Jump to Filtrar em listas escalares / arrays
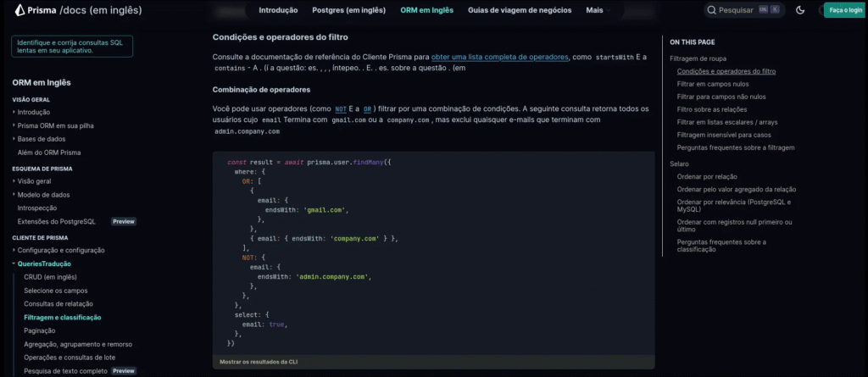868x377 pixels. (x=726, y=122)
